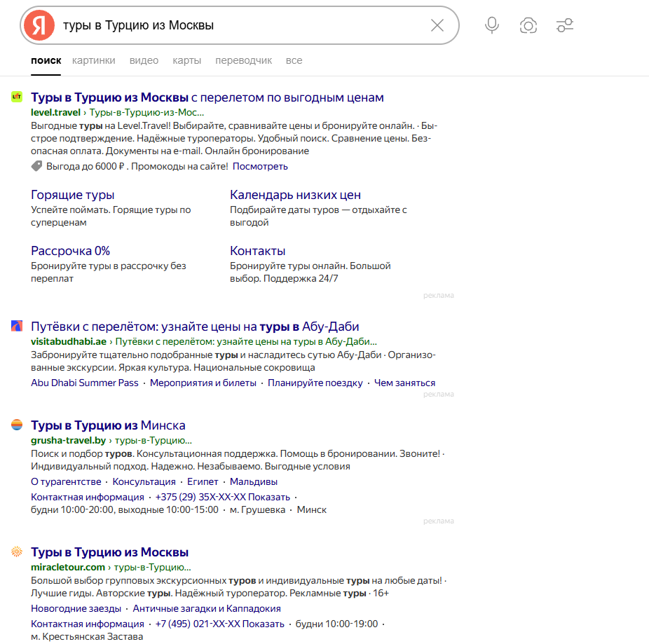Screen dimensions: 649x644
Task: Switch to the карты tab
Action: click(186, 60)
